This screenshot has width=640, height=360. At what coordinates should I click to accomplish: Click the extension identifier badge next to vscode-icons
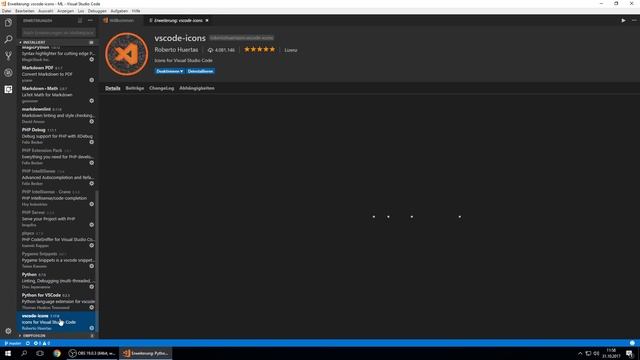[242, 38]
